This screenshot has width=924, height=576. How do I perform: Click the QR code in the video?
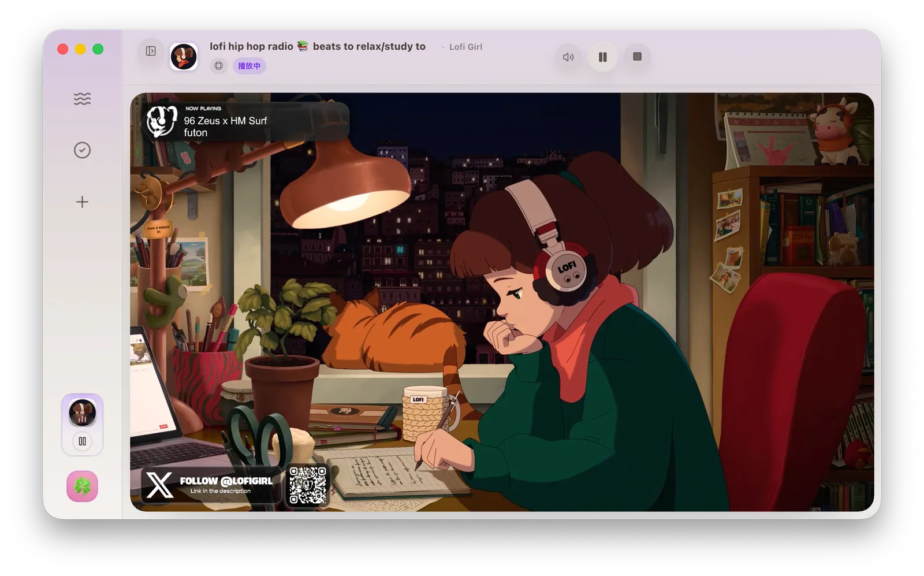pos(308,485)
